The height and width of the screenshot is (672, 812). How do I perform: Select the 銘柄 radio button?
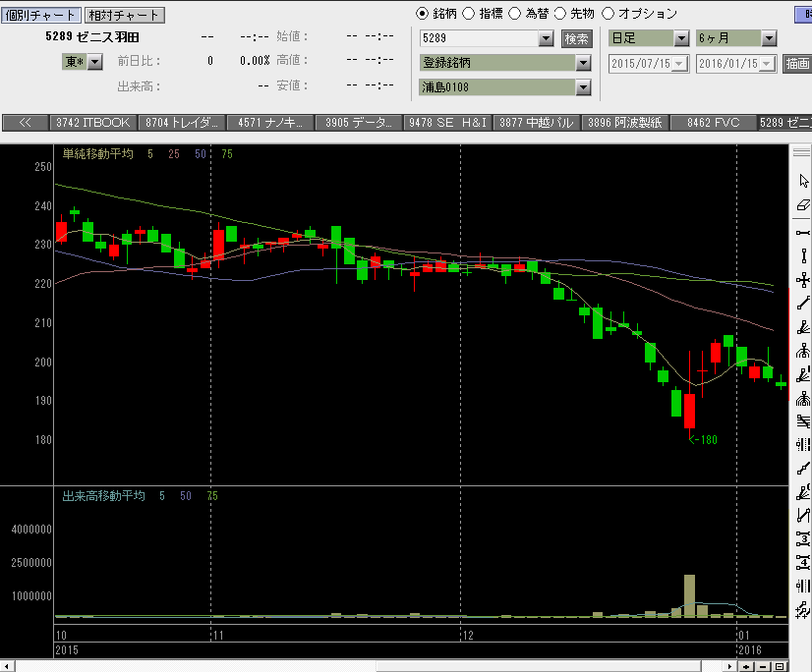coord(423,14)
